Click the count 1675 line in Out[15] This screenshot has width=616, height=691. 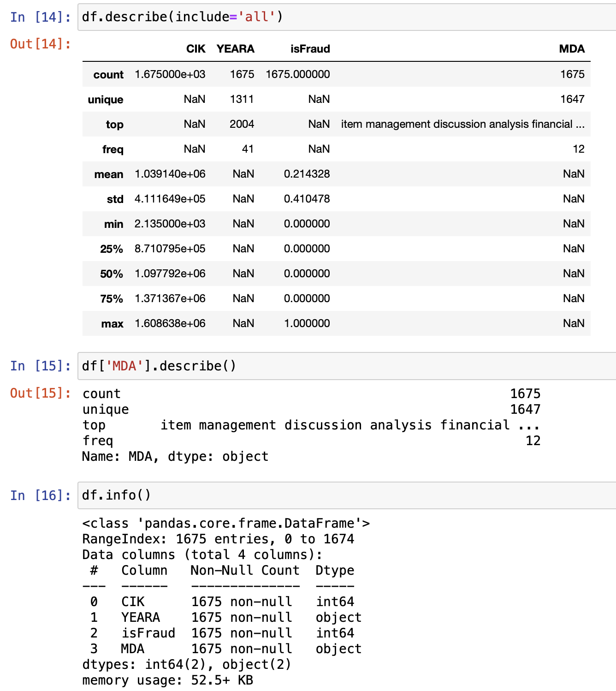[x=311, y=394]
